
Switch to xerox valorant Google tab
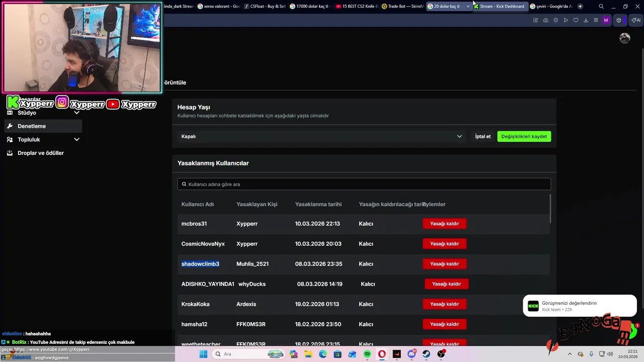218,6
